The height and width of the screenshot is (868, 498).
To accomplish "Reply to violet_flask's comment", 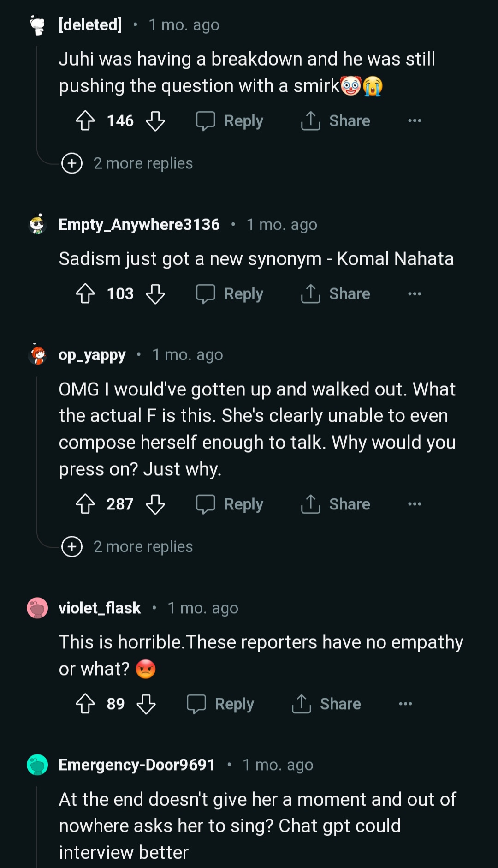I will [x=220, y=704].
